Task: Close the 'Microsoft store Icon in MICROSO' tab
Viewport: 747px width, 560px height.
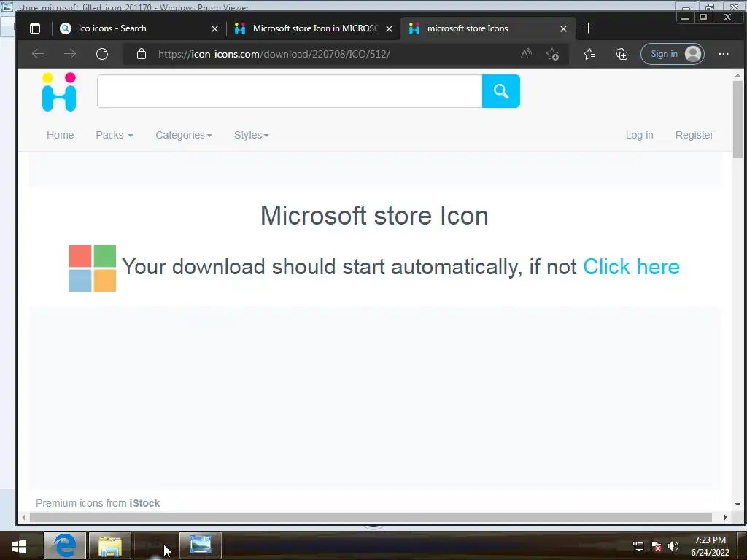Action: click(390, 29)
